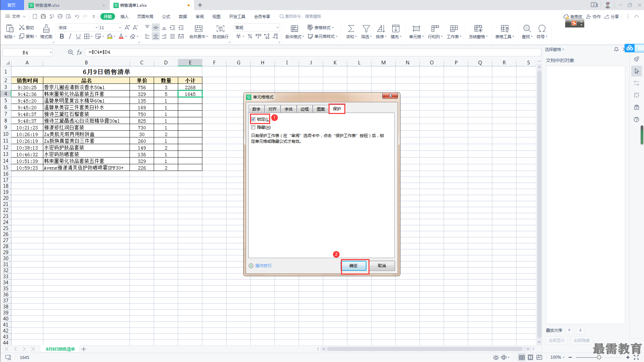Click the Undo arrow icon
This screenshot has width=644, height=362.
click(x=77, y=16)
